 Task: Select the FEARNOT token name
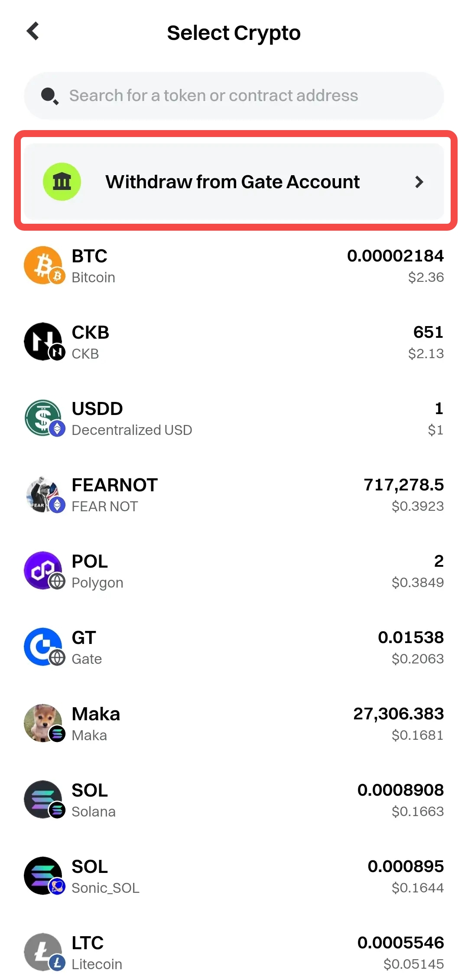click(114, 485)
